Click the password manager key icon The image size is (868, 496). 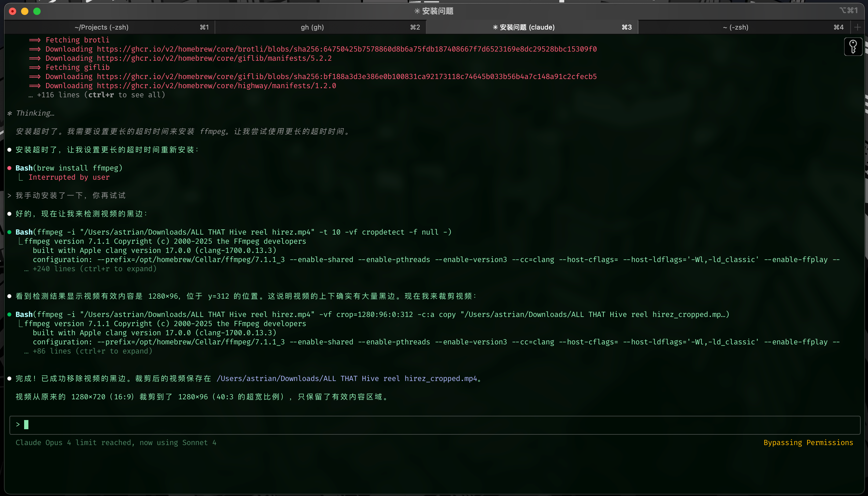853,47
